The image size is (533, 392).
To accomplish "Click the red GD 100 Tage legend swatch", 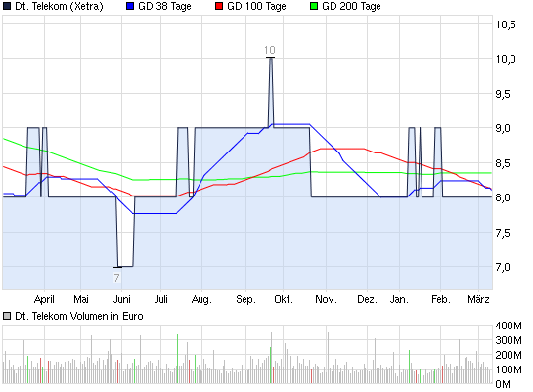I will (219, 6).
